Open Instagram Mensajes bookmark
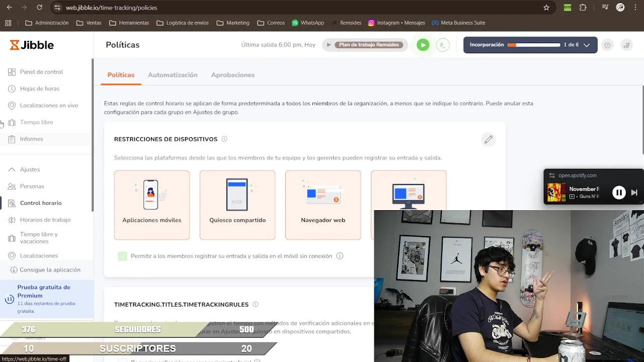Screen dimensions: 644x362 [396, 23]
